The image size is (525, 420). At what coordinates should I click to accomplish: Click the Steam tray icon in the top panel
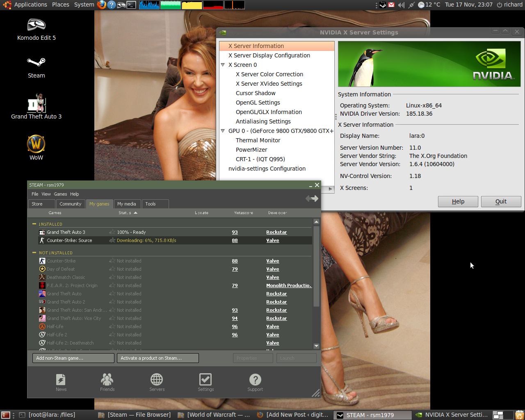[x=382, y=5]
